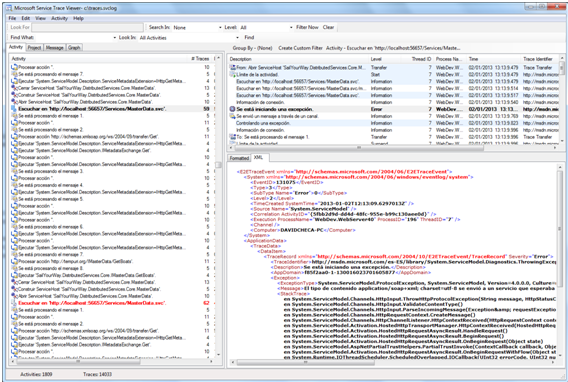Click icon beside 'Se está procesando el mensaje 4'
The height and width of the screenshot is (382, 568).
point(14,185)
